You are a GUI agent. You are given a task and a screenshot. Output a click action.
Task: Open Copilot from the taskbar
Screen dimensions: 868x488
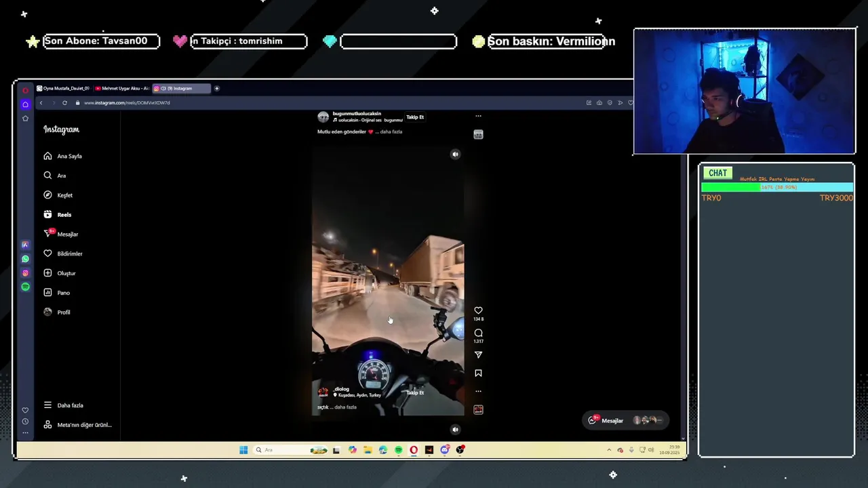(352, 450)
